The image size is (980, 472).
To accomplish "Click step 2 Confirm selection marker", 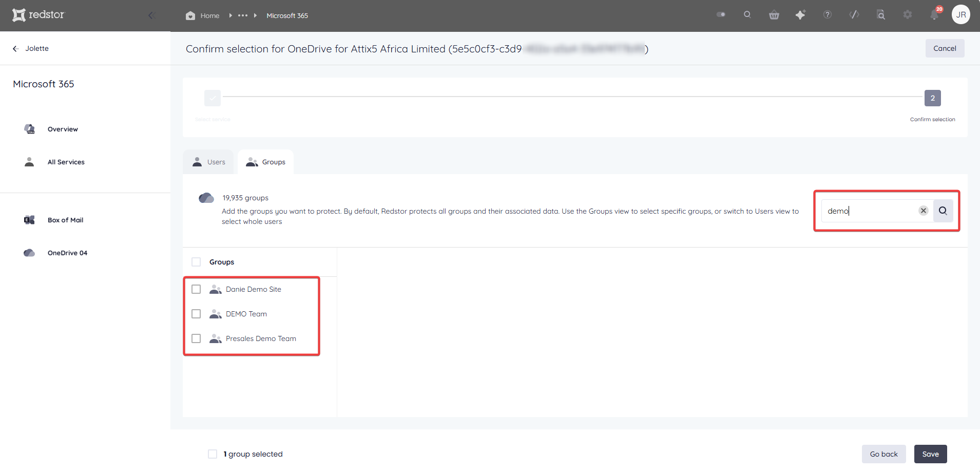I will [933, 98].
